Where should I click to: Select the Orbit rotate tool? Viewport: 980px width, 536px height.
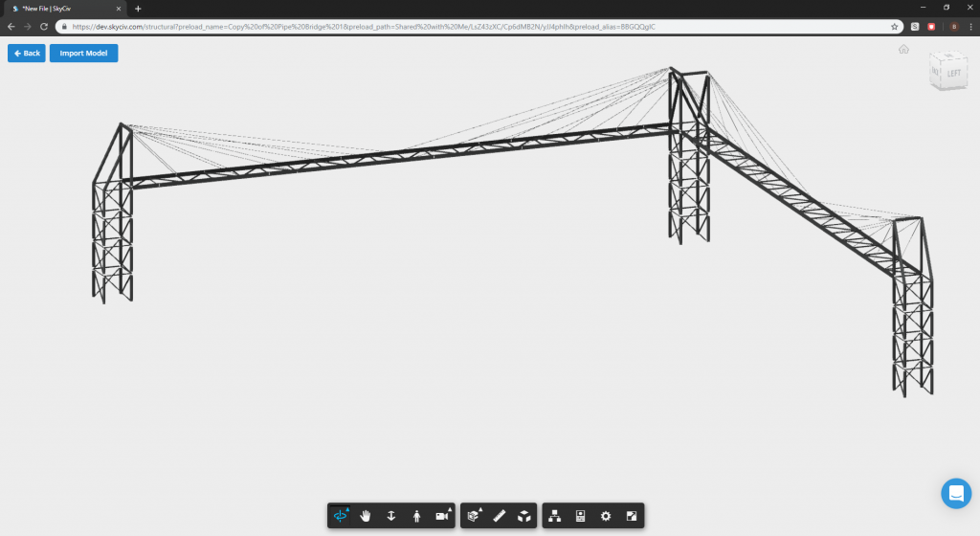pyautogui.click(x=340, y=516)
